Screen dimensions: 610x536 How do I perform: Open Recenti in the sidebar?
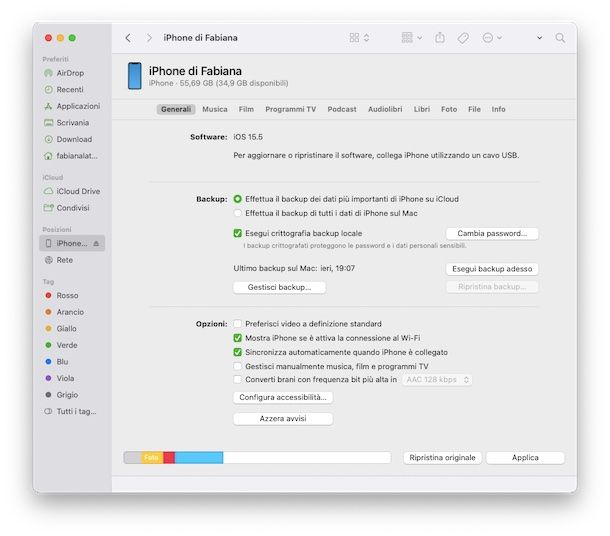click(x=70, y=89)
